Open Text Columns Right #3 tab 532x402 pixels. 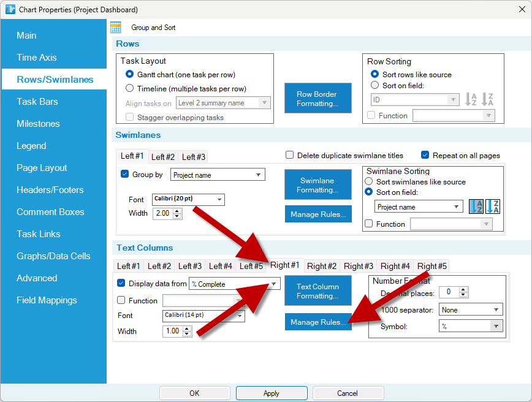click(359, 266)
